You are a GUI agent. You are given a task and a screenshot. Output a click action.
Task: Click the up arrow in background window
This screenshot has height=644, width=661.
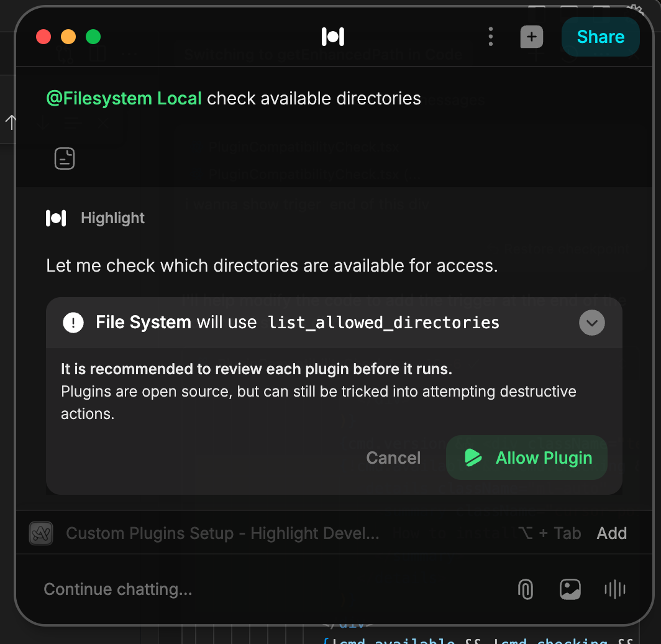[11, 122]
